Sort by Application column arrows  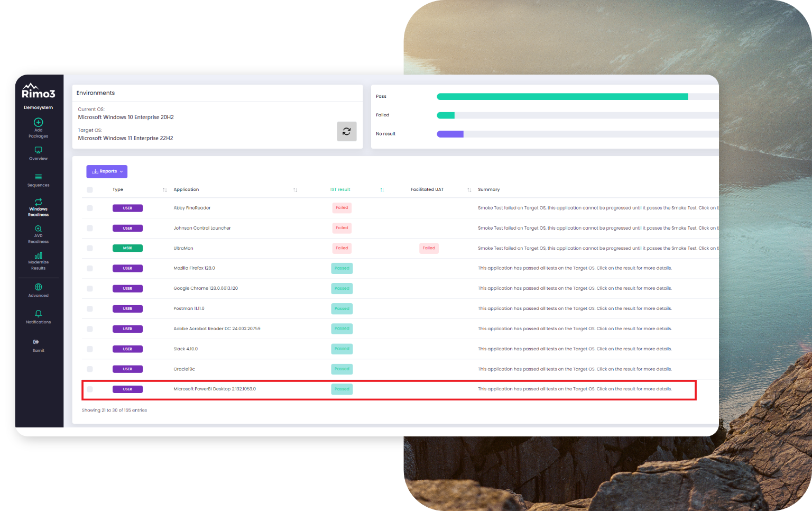click(296, 190)
